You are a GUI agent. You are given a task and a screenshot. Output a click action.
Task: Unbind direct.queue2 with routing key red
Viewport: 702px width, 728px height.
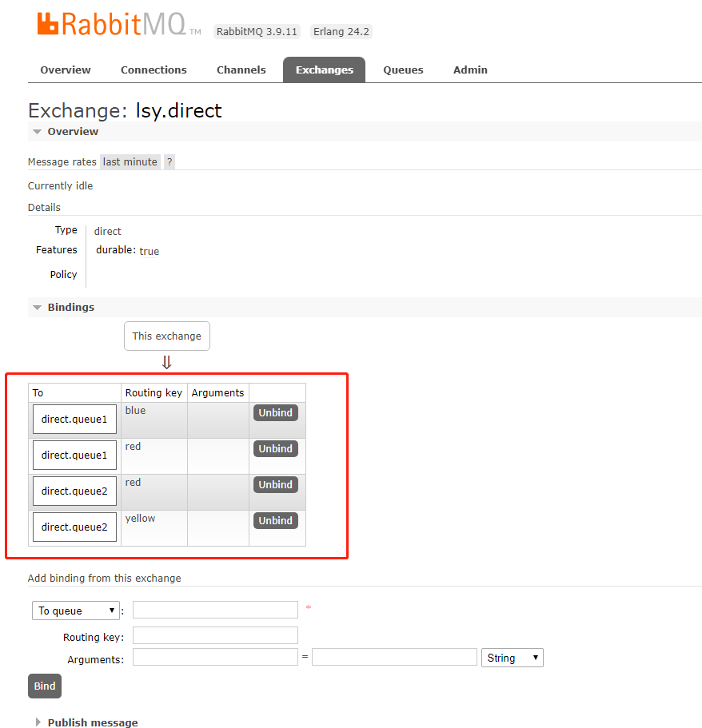276,485
